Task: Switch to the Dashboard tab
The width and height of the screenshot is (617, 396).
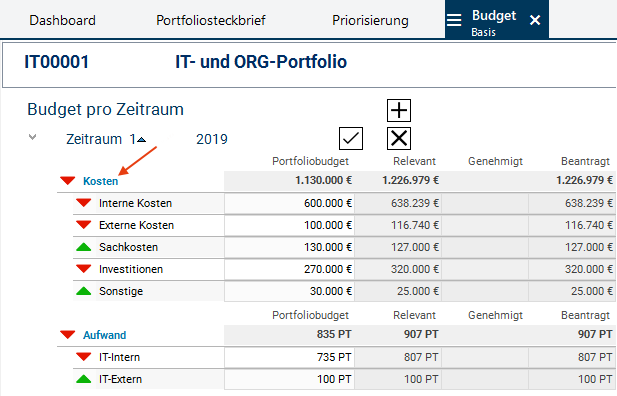Action: [63, 20]
